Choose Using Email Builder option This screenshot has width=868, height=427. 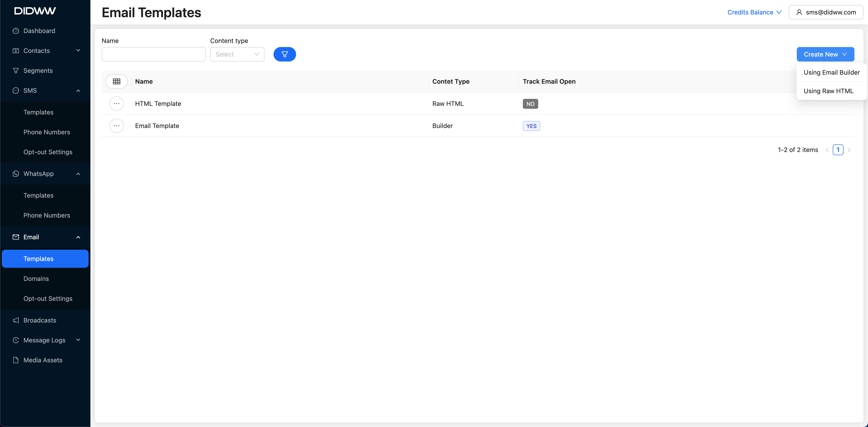832,72
